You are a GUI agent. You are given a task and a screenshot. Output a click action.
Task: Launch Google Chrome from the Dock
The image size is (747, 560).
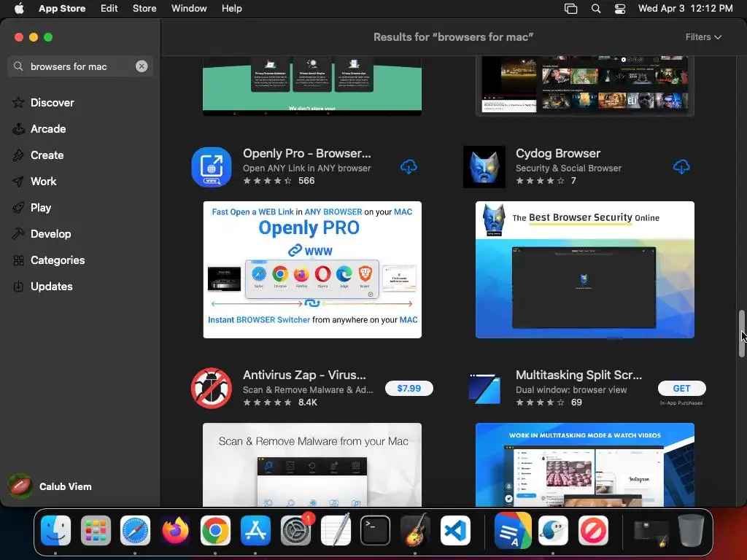[215, 530]
